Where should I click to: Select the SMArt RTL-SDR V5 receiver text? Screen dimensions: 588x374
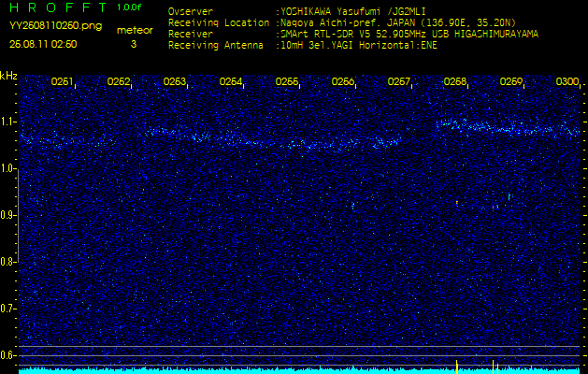[409, 35]
